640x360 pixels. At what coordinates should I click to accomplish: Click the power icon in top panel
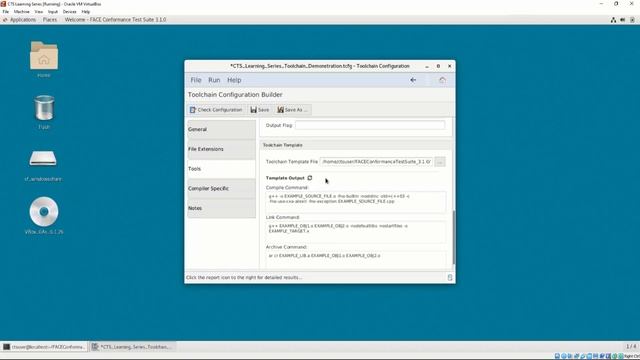pyautogui.click(x=632, y=20)
